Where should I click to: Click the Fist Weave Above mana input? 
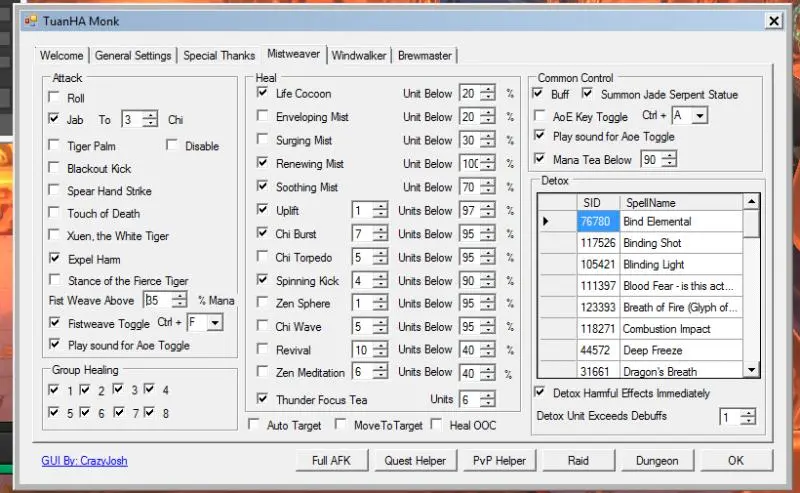click(x=157, y=299)
